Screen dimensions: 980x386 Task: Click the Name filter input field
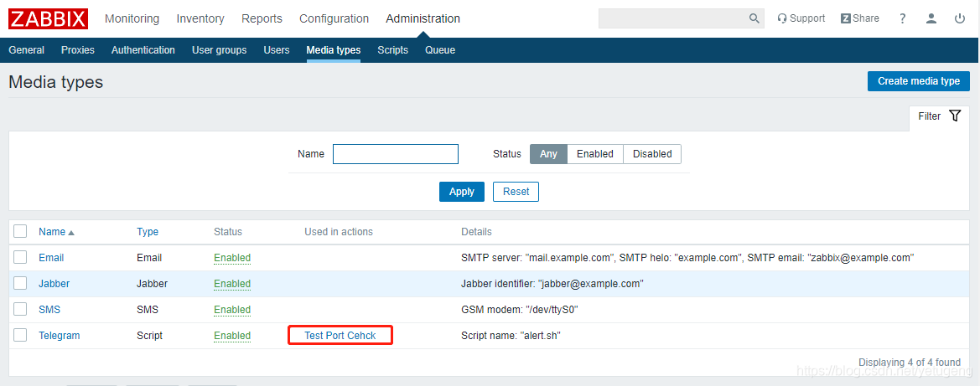[396, 154]
